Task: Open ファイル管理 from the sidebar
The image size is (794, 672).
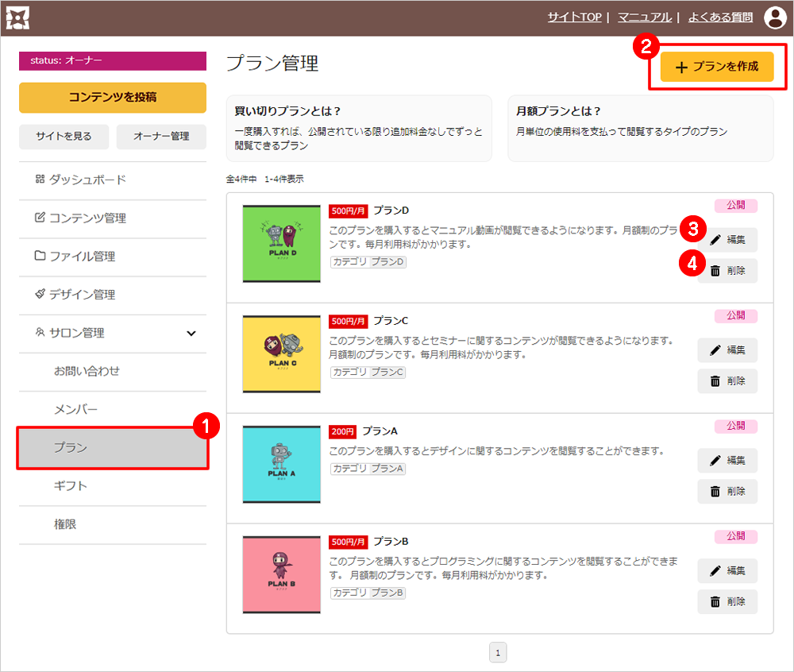Action: [x=83, y=257]
